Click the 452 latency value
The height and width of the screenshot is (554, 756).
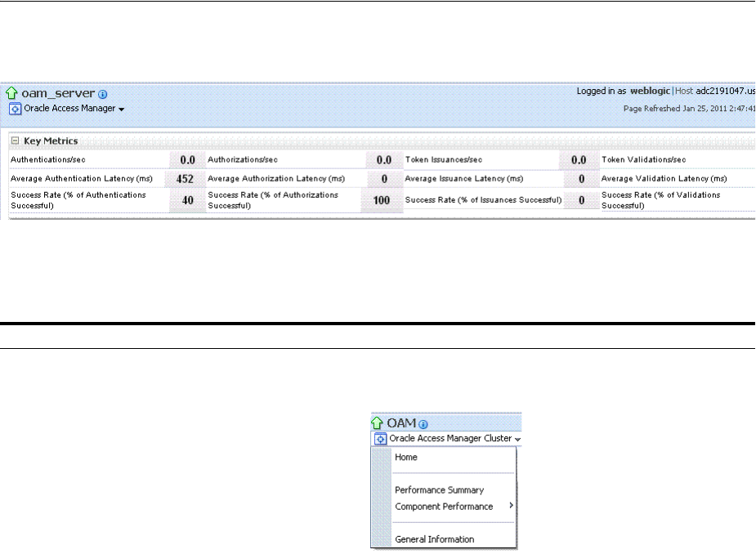(x=185, y=179)
